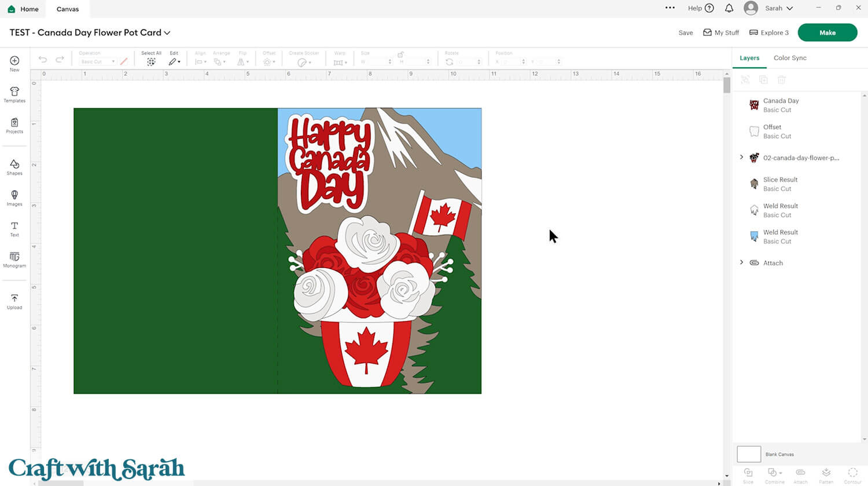Click the Delete layer trash icon
The height and width of the screenshot is (486, 868).
click(x=782, y=79)
